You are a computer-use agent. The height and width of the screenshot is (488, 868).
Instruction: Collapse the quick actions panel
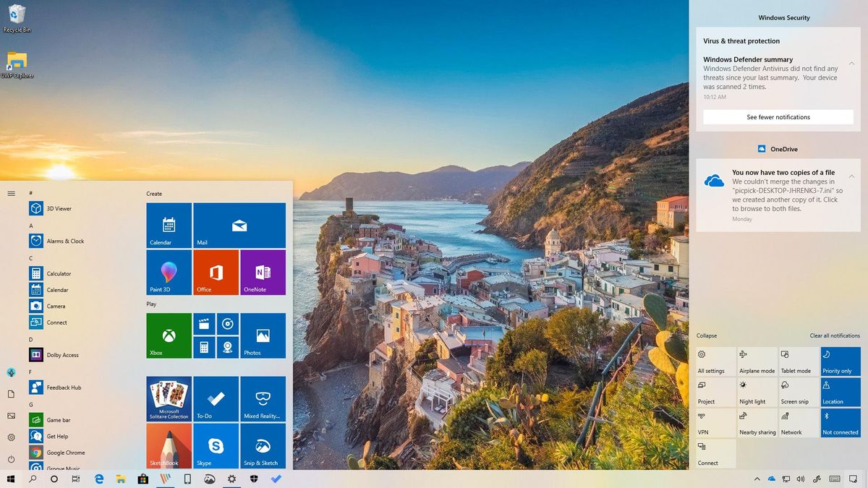pos(707,335)
